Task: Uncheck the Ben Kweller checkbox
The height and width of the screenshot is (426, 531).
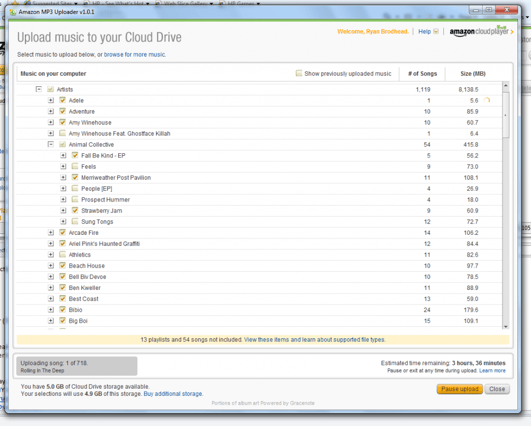Action: (x=62, y=287)
